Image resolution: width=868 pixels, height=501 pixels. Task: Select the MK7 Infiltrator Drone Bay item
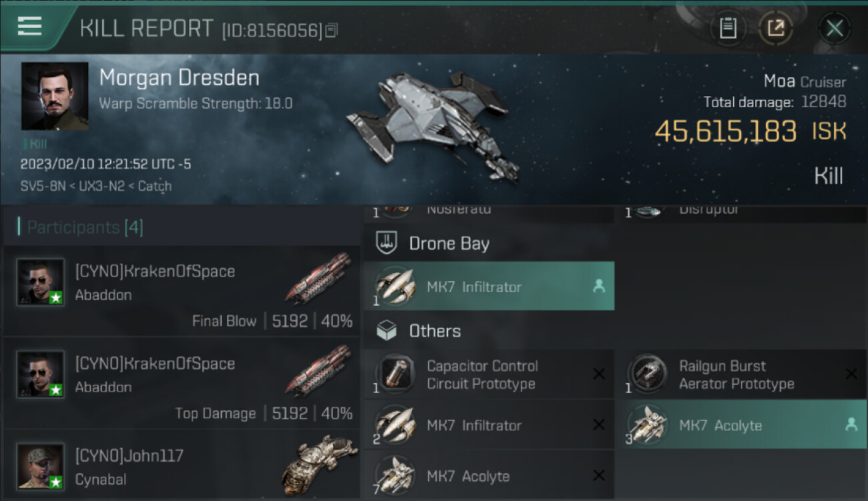pyautogui.click(x=489, y=286)
